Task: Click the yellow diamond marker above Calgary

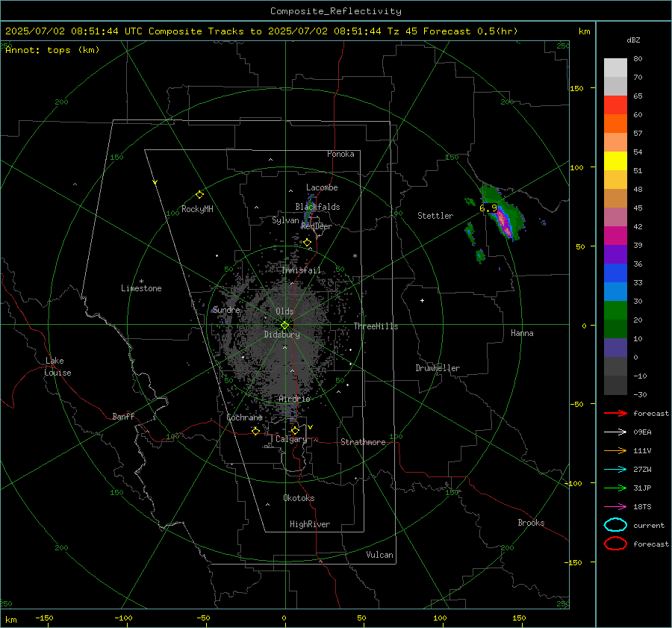Action: coord(295,430)
